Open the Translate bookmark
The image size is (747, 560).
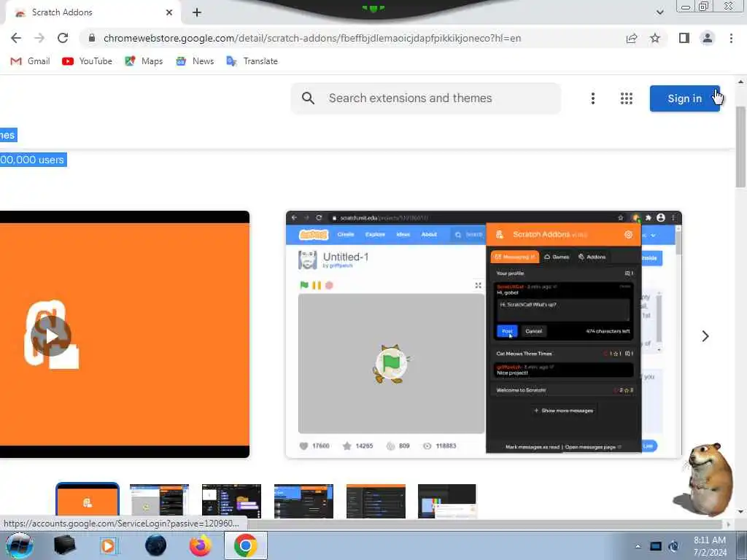[252, 61]
